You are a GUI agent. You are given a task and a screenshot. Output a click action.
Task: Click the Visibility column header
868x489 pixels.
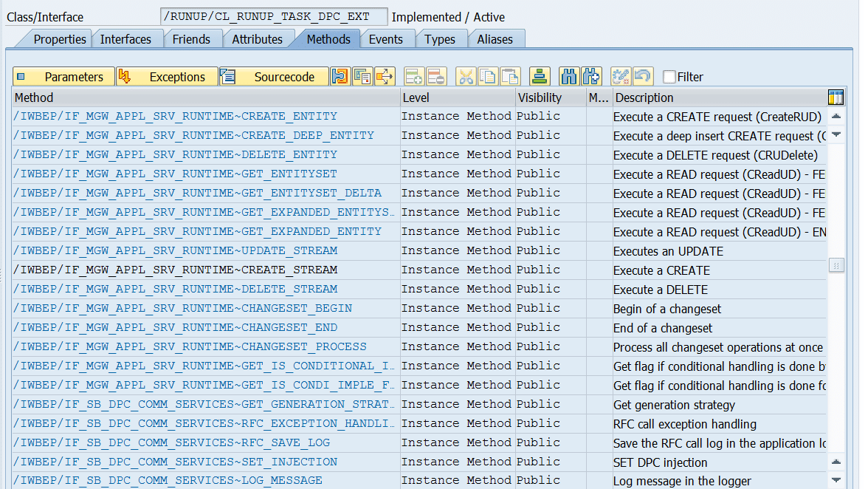540,98
